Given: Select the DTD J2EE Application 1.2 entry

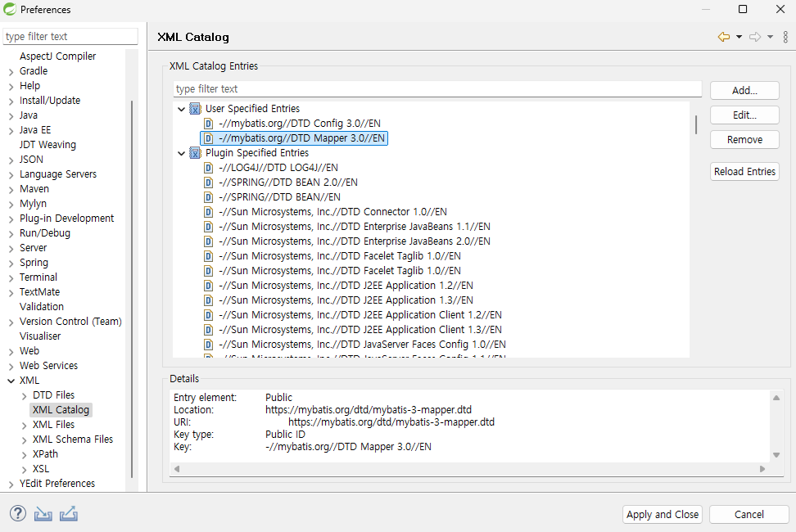Looking at the screenshot, I should click(346, 285).
